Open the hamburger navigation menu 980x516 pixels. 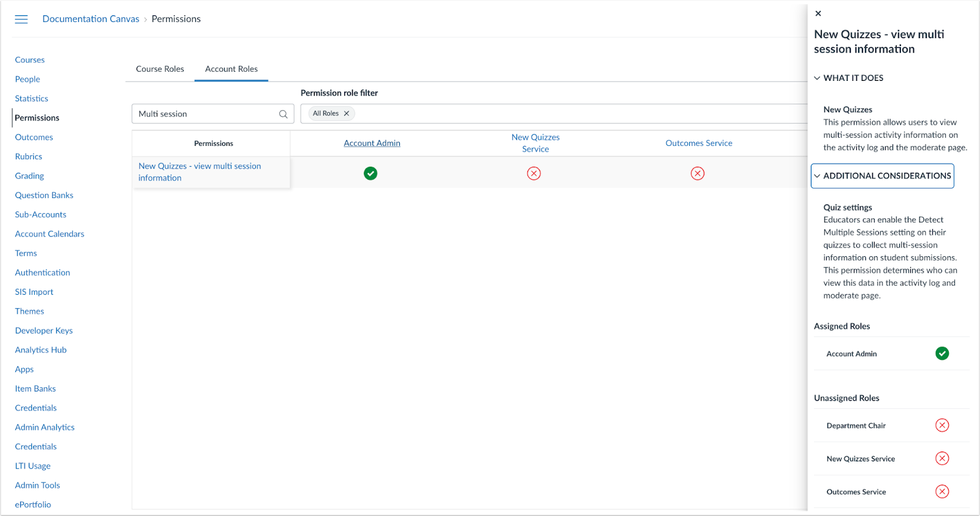[x=21, y=19]
